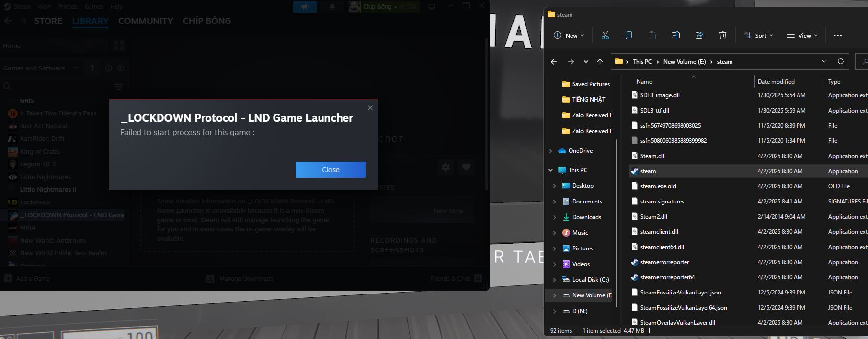Open the View dropdown menu
Screen dimensions: 868x339
(x=801, y=35)
